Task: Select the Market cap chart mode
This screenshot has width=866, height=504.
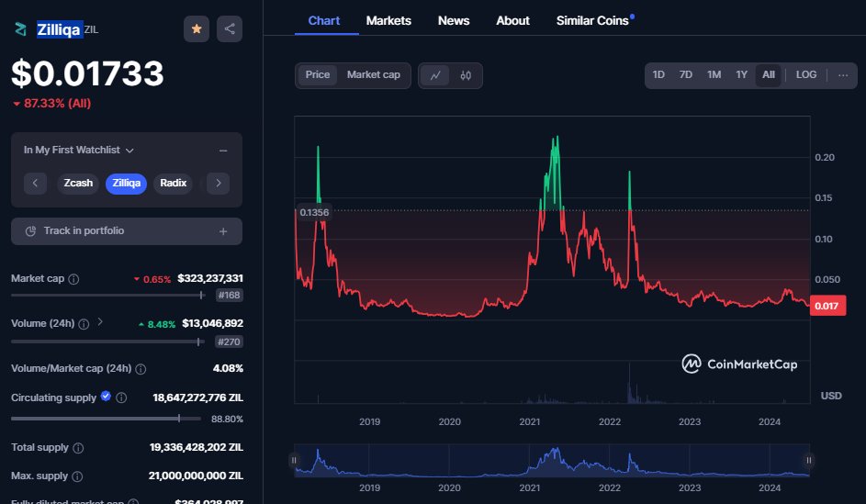Action: point(374,74)
